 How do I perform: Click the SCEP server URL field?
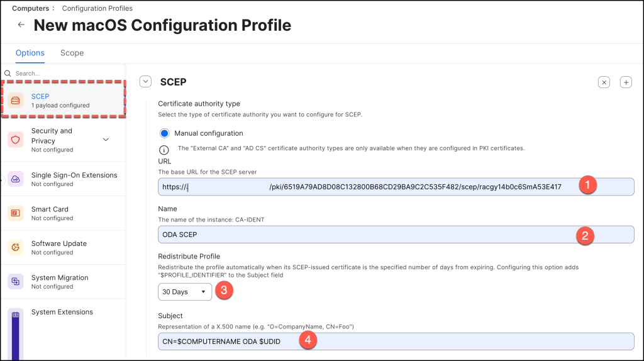(377, 187)
